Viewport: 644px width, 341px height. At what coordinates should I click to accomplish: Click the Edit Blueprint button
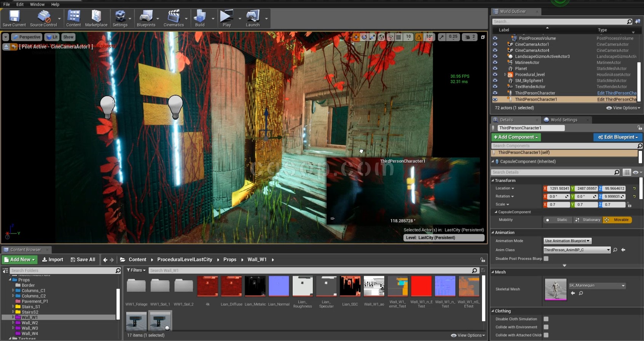point(618,137)
